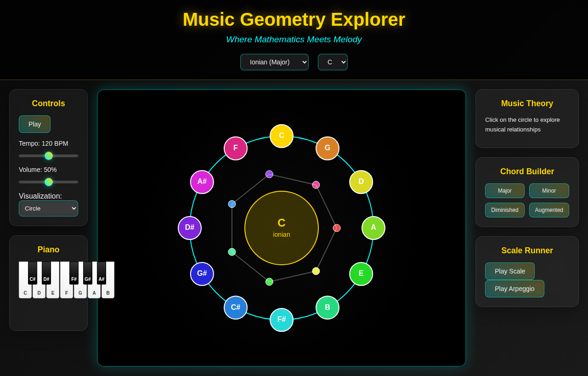Select the G note next to C

tap(327, 148)
